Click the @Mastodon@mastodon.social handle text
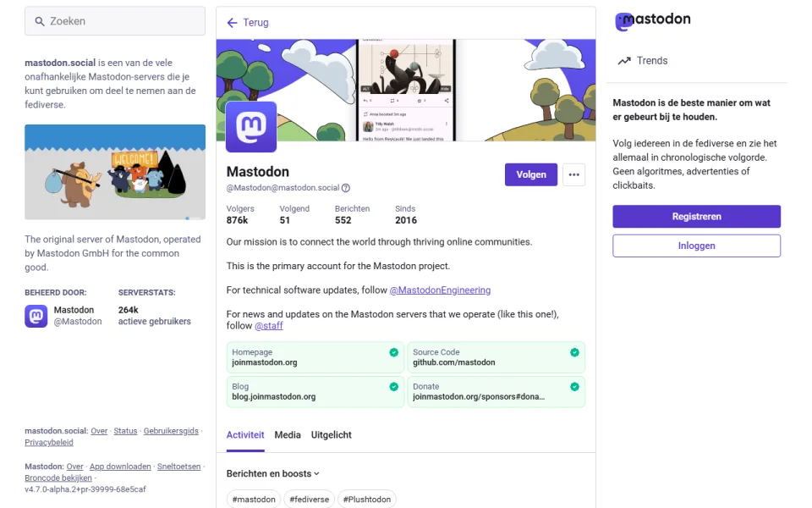Viewport: 812px width, 508px height. (283, 188)
